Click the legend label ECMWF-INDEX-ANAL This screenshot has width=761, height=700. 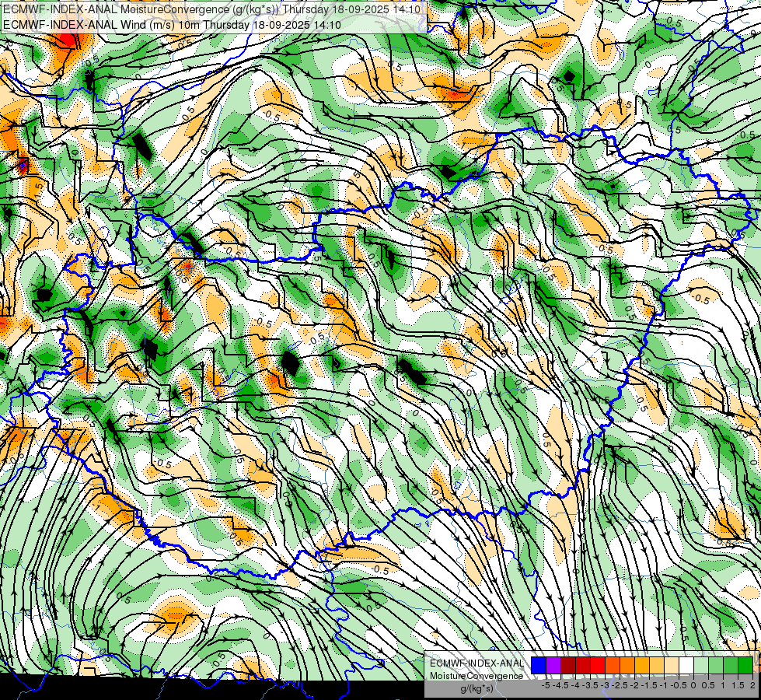[x=476, y=663]
